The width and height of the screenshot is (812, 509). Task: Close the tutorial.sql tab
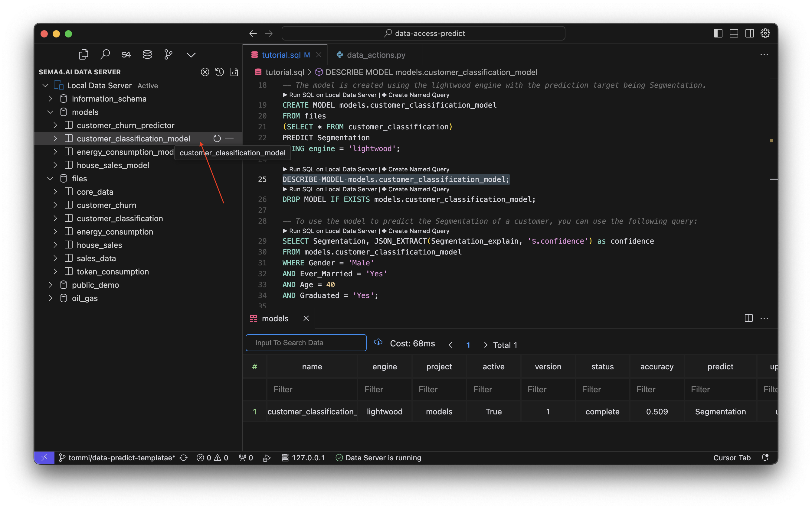click(318, 55)
